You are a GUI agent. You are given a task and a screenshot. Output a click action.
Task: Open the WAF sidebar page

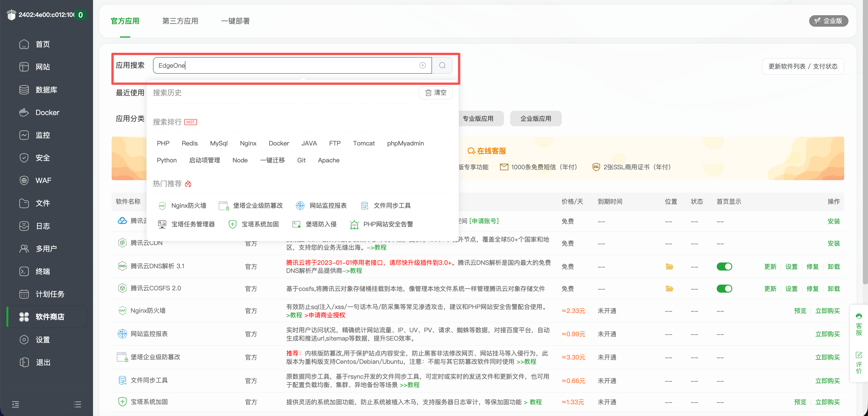[43, 180]
